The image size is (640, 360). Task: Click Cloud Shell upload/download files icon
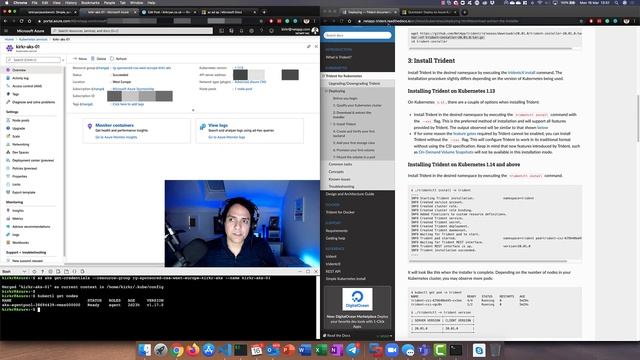click(x=58, y=271)
